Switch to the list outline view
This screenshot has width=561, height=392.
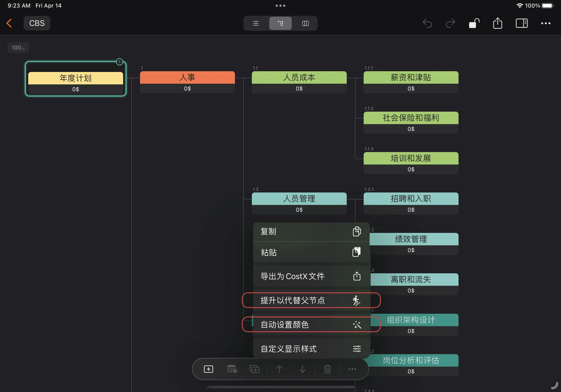255,23
